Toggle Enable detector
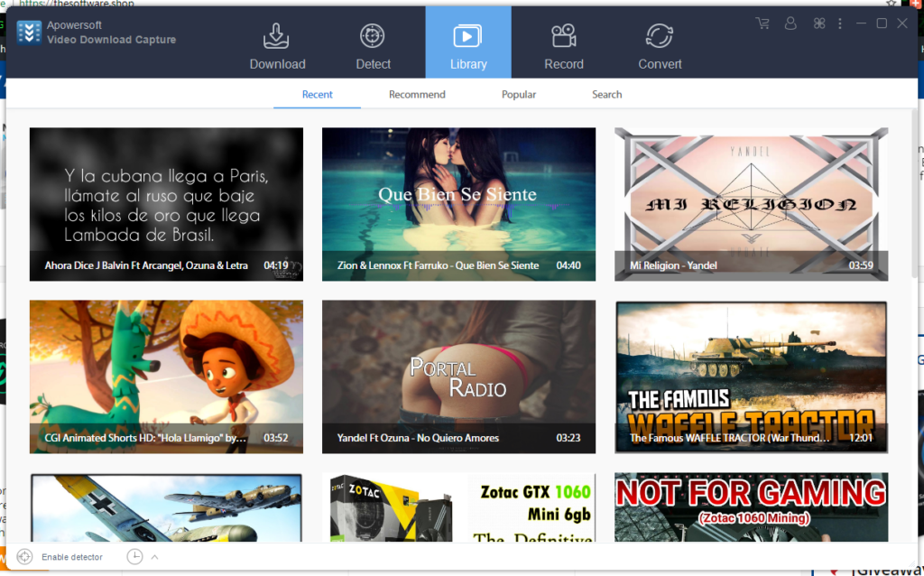 tap(72, 556)
